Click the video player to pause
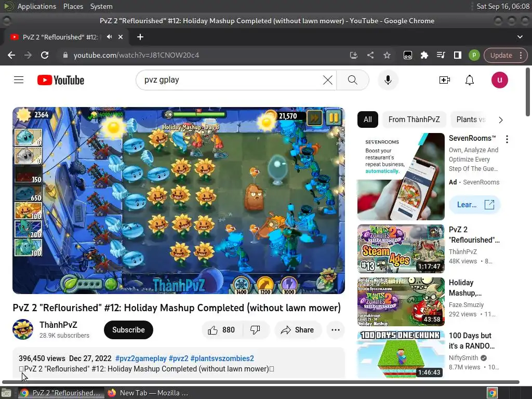 coord(179,200)
